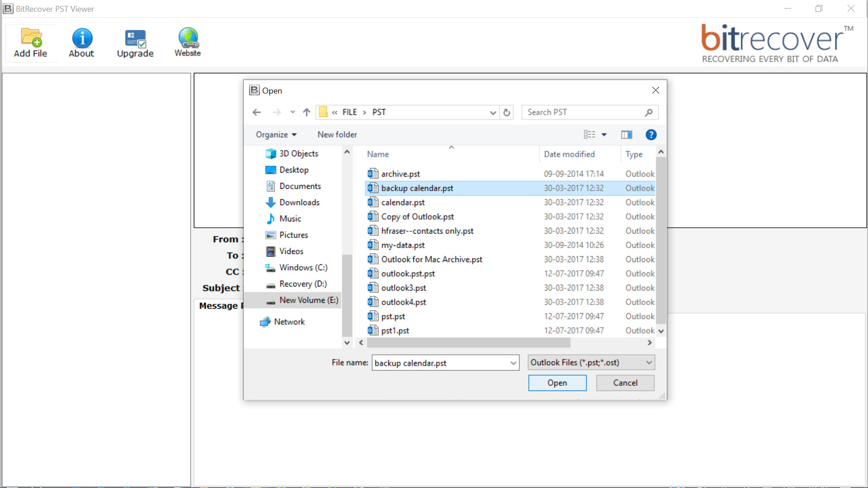Click the forward navigation arrow
Image resolution: width=868 pixels, height=488 pixels.
pos(277,112)
